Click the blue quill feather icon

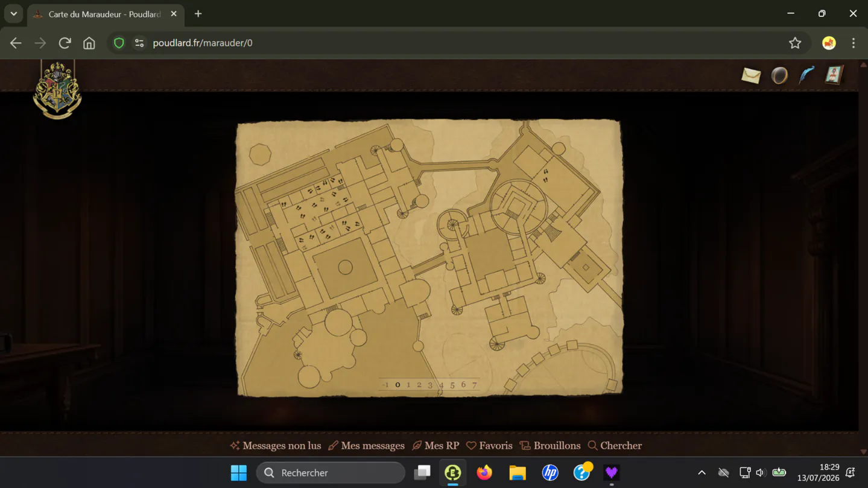[x=806, y=75]
